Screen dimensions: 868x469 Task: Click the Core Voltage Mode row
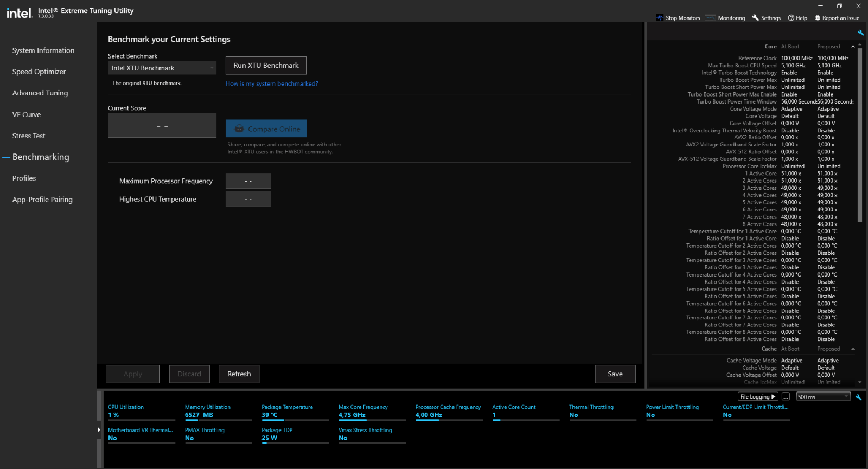(x=753, y=109)
